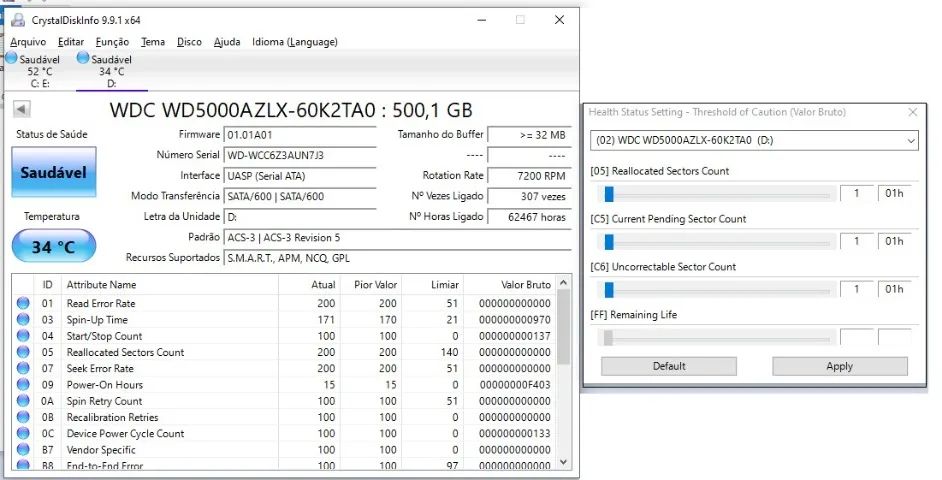The height and width of the screenshot is (480, 942).
Task: Click blue status icon for Reallocated Sectors Count row
Action: pyautogui.click(x=23, y=351)
